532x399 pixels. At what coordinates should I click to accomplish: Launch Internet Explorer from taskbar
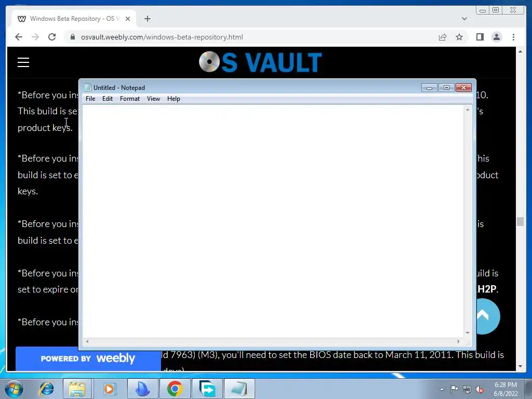pos(46,389)
